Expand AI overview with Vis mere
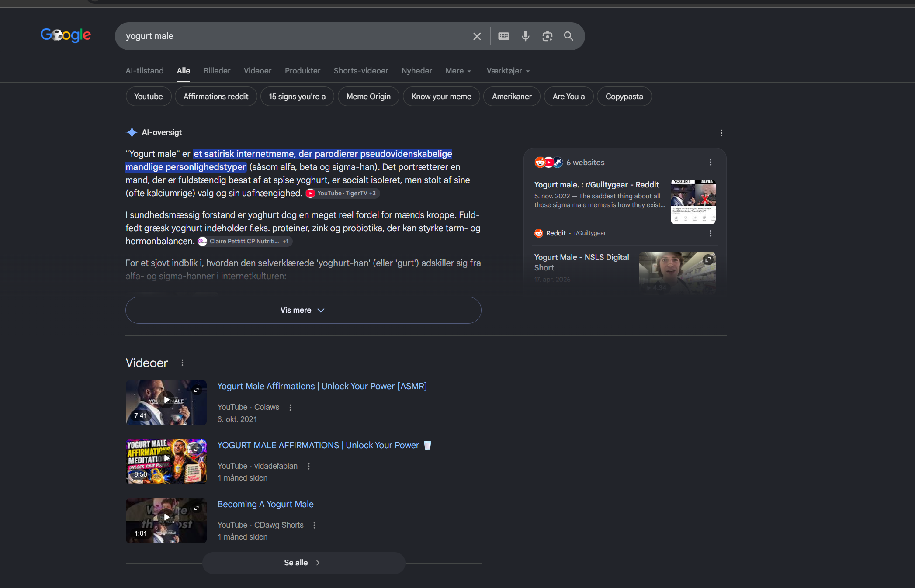 (303, 310)
